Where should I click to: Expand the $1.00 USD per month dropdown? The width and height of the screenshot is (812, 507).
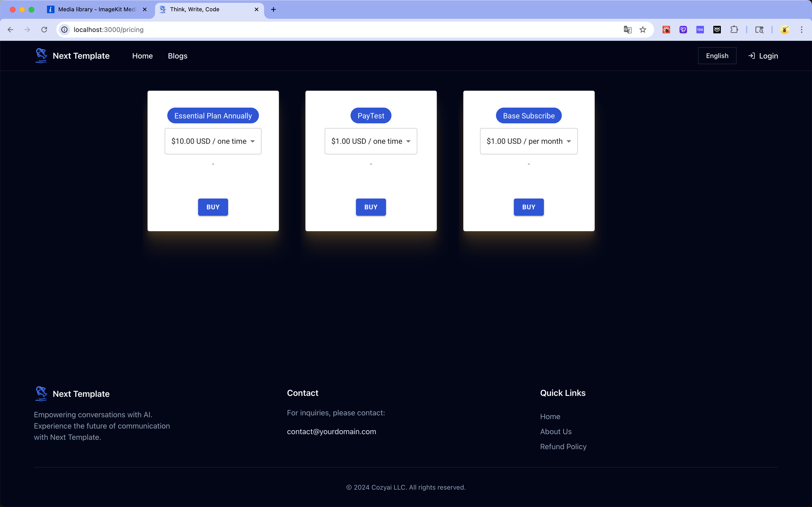click(529, 141)
